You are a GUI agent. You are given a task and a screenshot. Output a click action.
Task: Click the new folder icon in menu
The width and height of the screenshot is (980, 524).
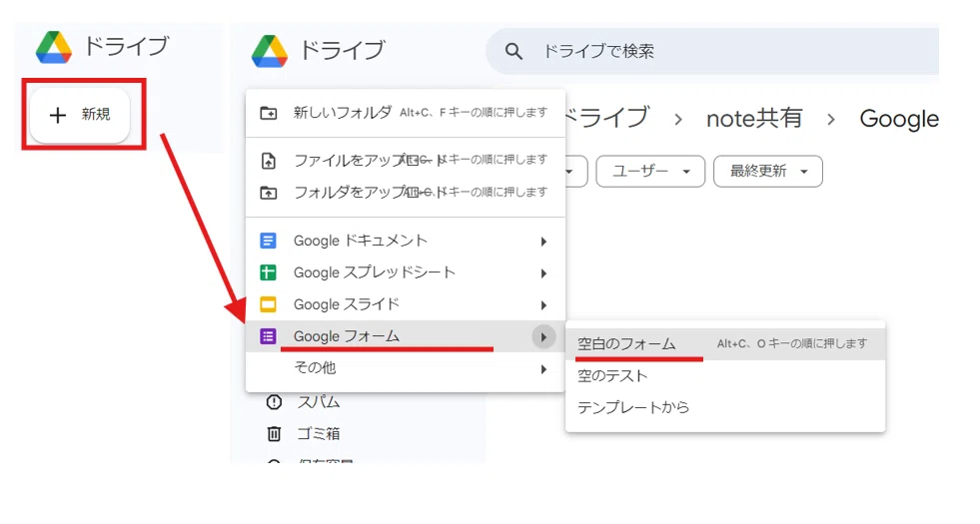click(268, 113)
